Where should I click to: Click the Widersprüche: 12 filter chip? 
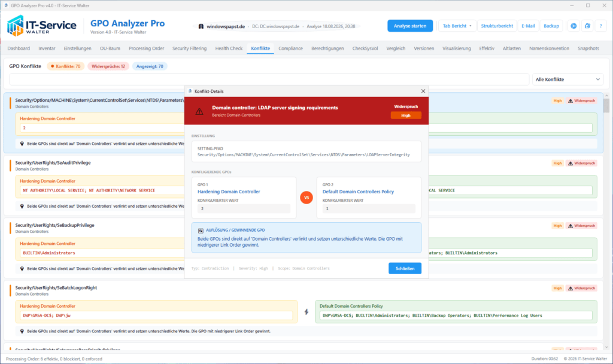[108, 66]
